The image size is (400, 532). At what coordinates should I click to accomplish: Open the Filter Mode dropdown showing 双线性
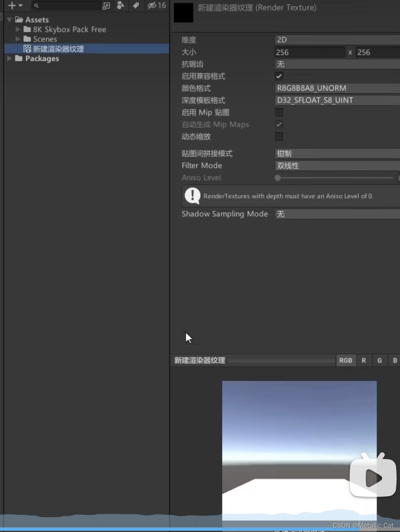coord(337,165)
